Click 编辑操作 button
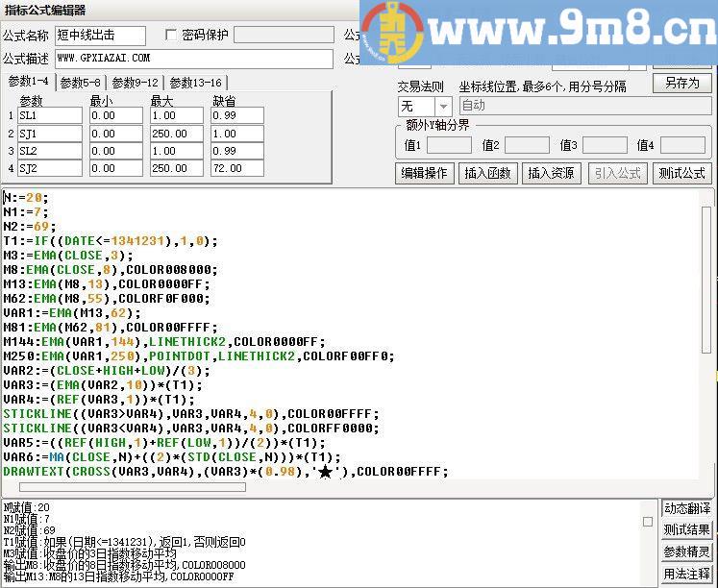Screen dimensions: 718x588 pos(424,173)
